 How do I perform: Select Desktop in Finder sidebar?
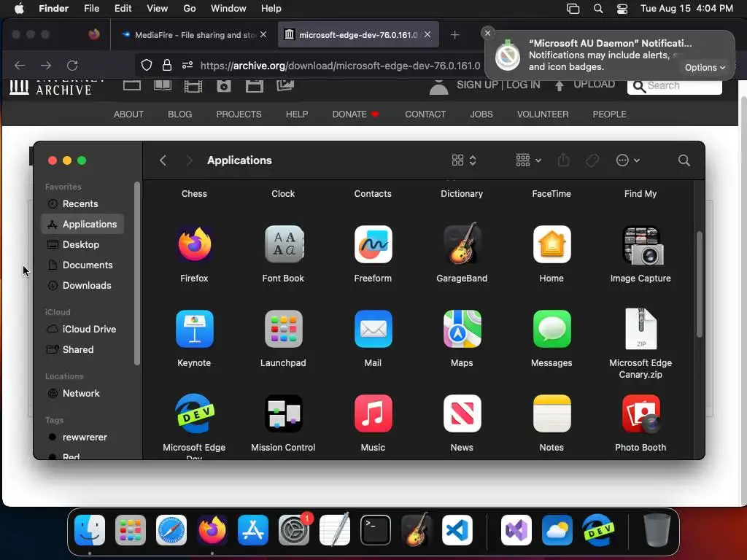point(82,245)
